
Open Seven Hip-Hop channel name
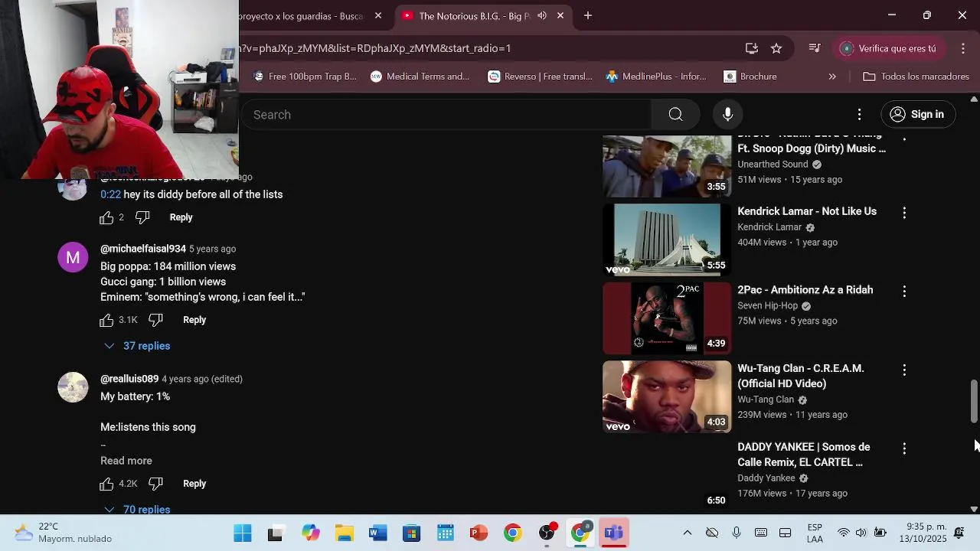coord(767,305)
